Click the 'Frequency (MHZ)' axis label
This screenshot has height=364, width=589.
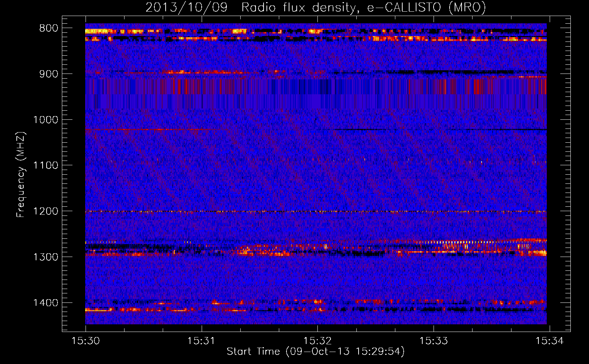click(x=21, y=175)
